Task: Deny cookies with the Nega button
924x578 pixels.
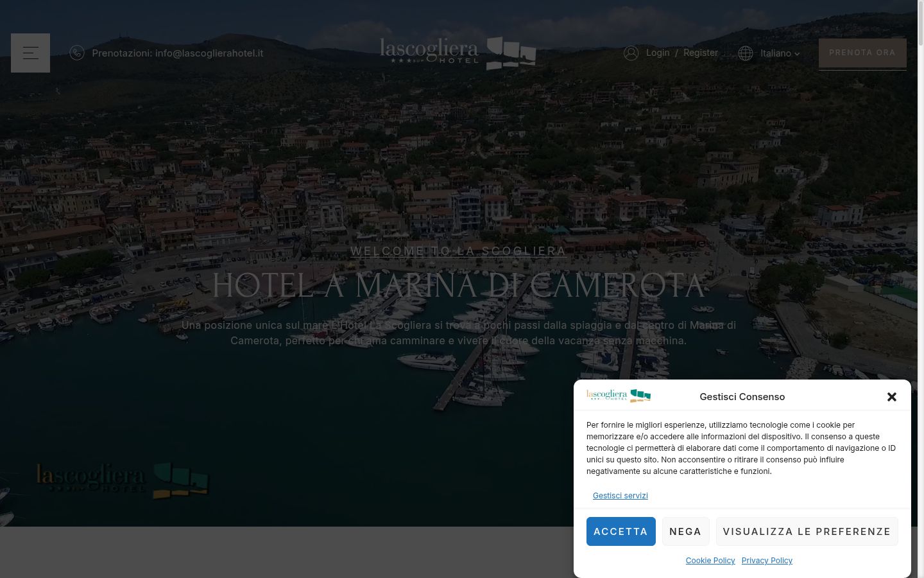Action: [x=685, y=531]
